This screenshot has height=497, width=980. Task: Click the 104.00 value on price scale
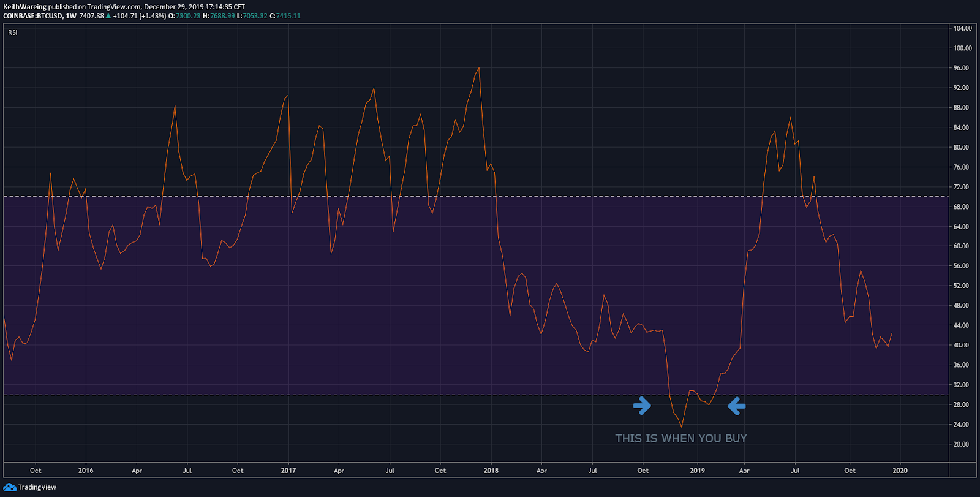coord(962,28)
